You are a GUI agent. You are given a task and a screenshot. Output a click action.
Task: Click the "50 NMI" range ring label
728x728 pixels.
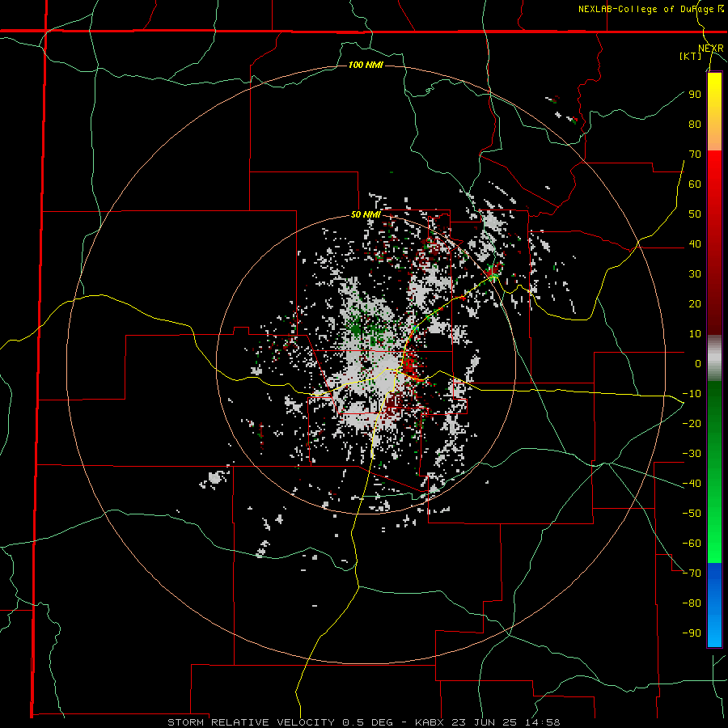tap(366, 214)
